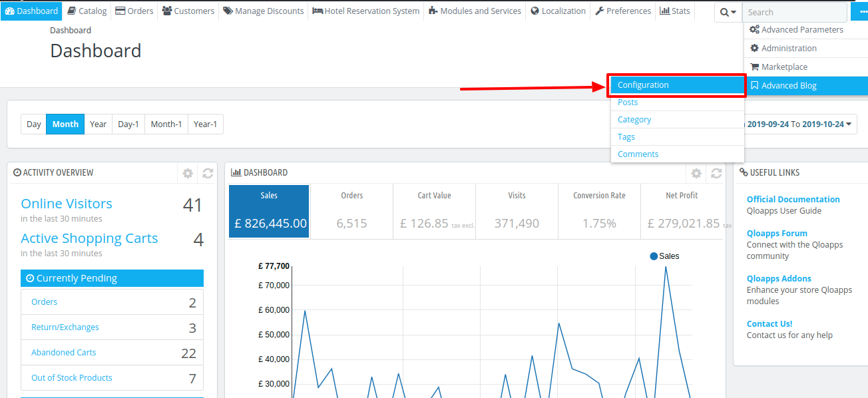Viewport: 868px width, 398px height.
Task: Choose Tags in Advanced Blog submenu
Action: click(677, 137)
